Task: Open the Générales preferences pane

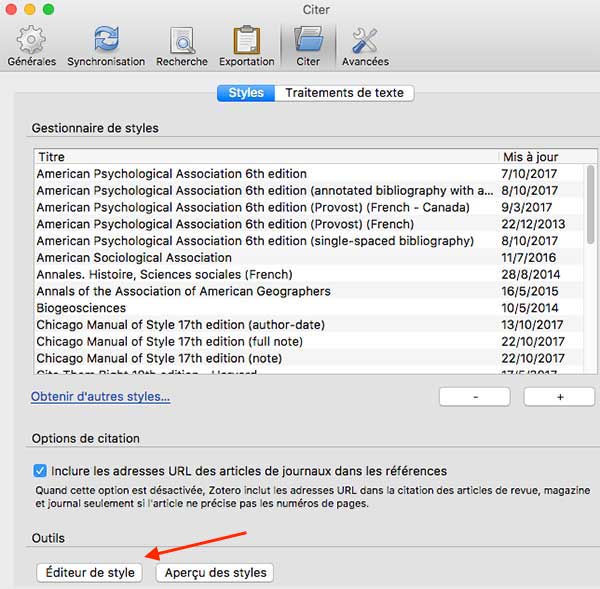Action: tap(31, 46)
